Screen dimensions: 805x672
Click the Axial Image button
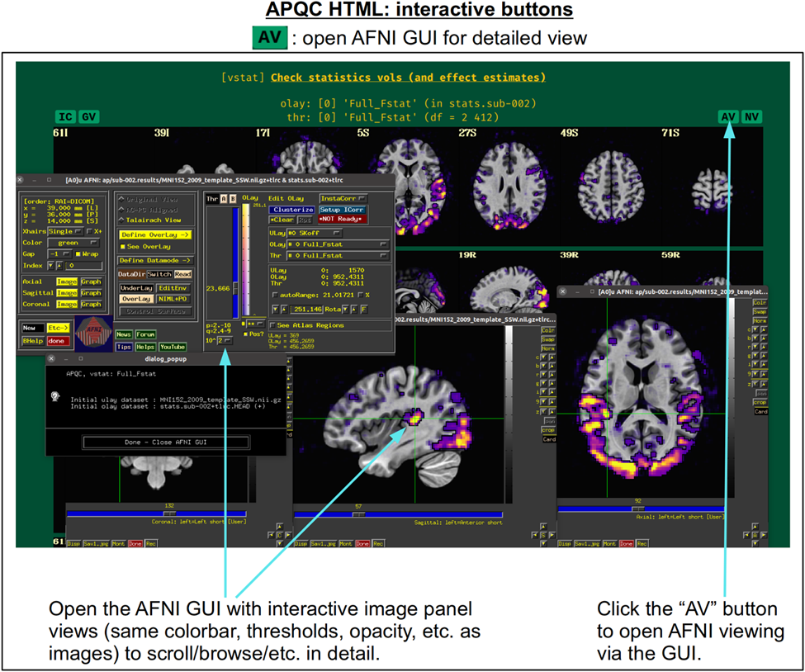coord(67,282)
